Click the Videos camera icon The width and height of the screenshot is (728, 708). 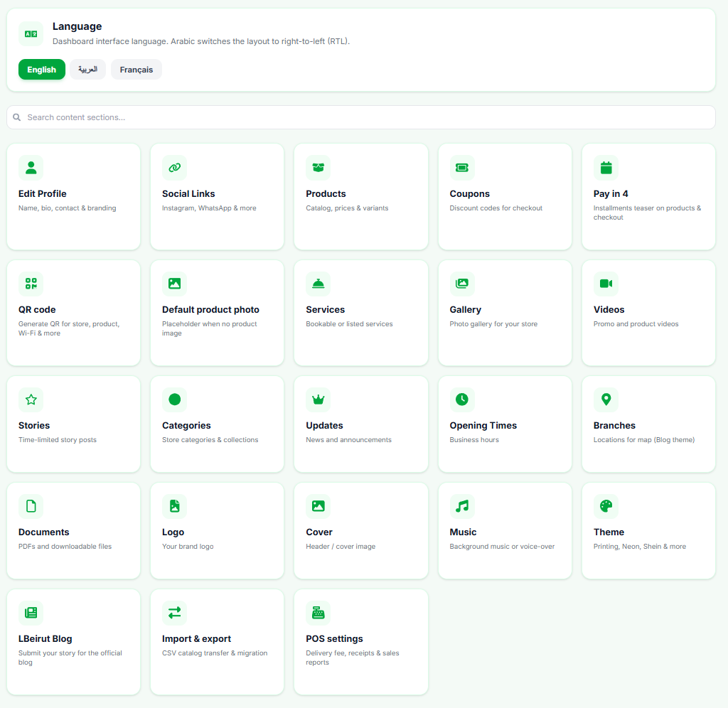click(606, 284)
